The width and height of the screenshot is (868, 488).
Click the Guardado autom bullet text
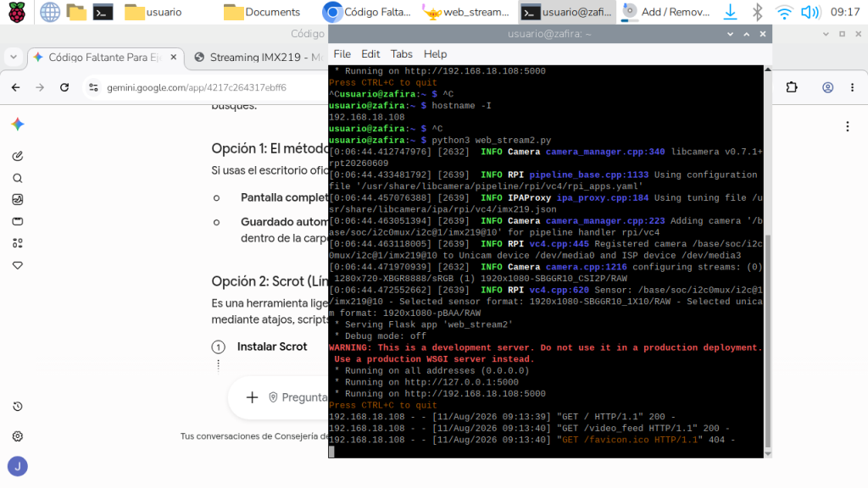click(284, 222)
